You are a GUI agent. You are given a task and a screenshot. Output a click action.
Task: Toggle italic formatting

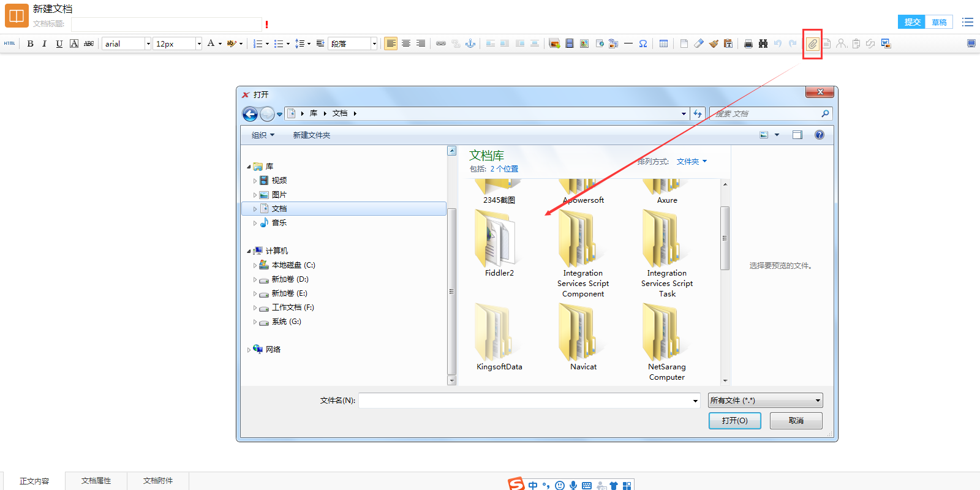(x=44, y=43)
